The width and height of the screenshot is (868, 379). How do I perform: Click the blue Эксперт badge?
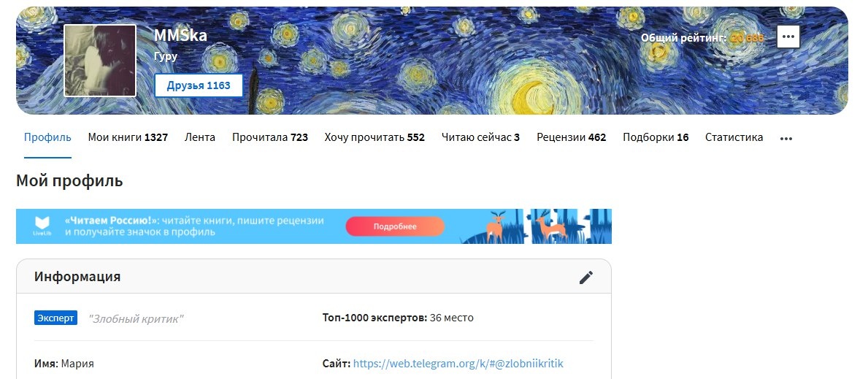pos(56,318)
